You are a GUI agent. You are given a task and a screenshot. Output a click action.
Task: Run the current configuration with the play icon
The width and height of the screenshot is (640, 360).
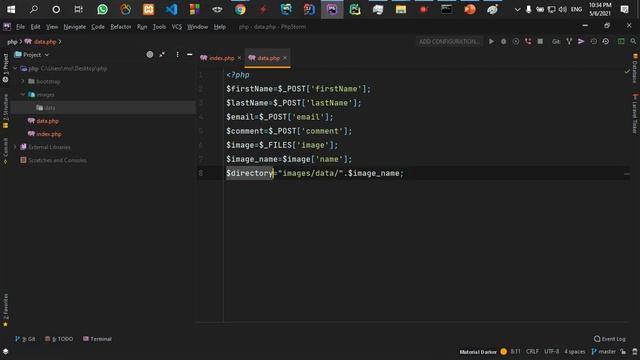point(491,41)
